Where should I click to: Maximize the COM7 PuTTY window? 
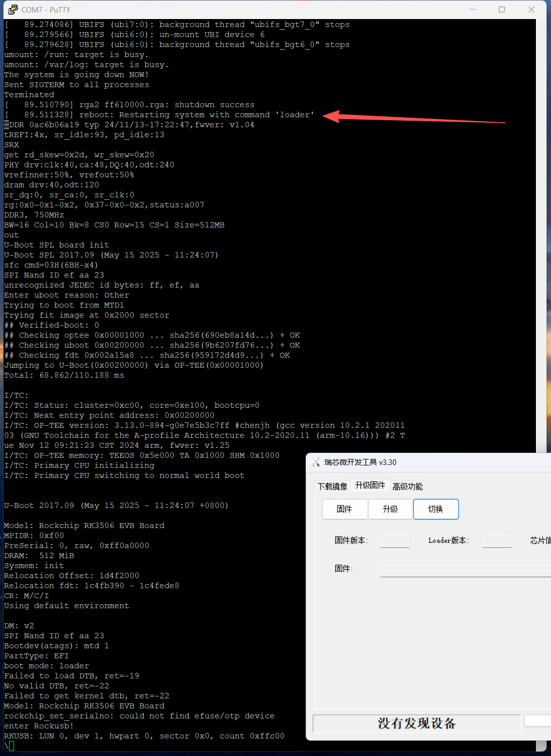tap(502, 10)
